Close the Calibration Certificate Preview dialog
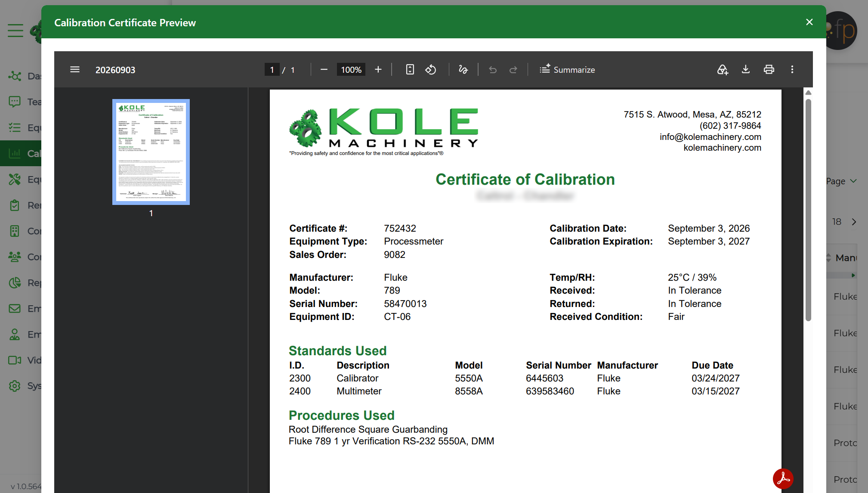 809,22
